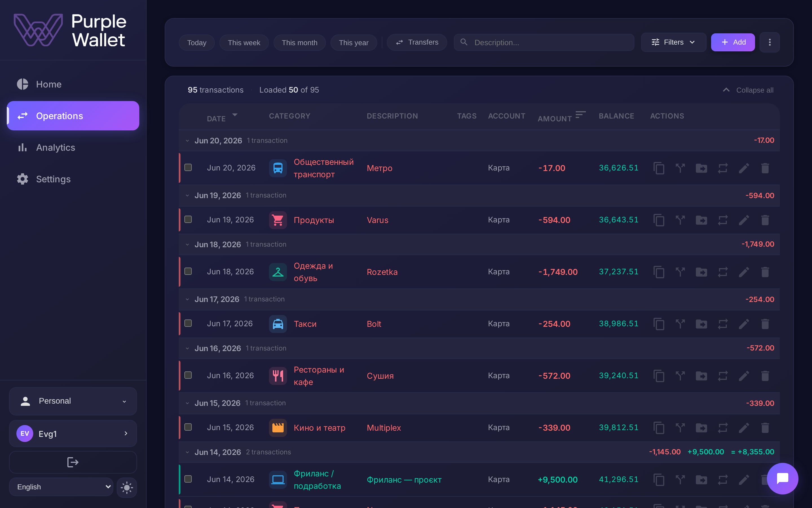The height and width of the screenshot is (508, 812).
Task: Click the hanger icon for Одежда и обувь
Action: point(278,272)
